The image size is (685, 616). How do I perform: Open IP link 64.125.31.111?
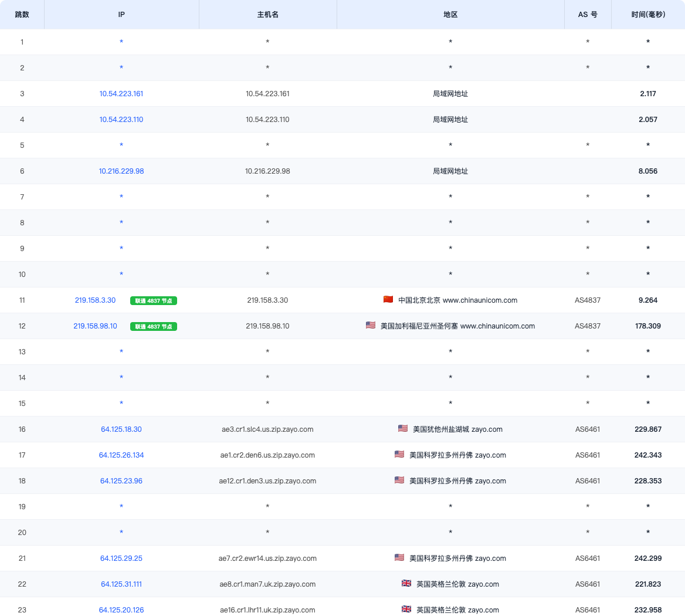click(121, 584)
